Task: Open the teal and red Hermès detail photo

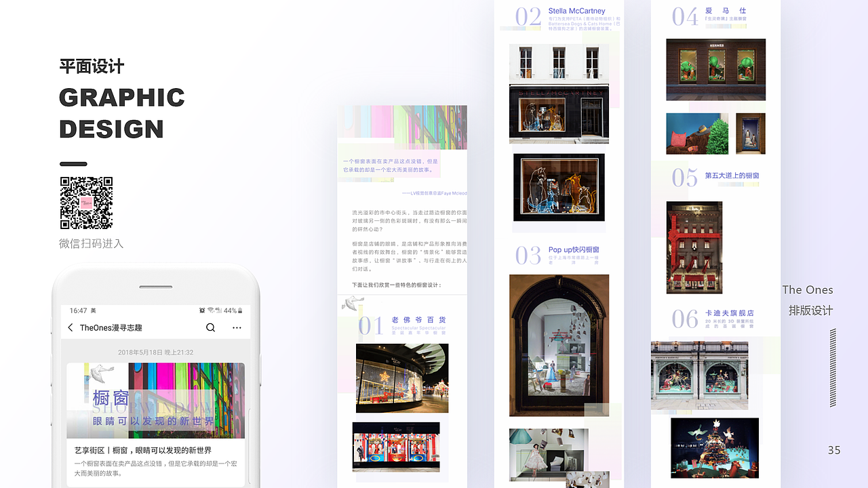Action: 697,134
